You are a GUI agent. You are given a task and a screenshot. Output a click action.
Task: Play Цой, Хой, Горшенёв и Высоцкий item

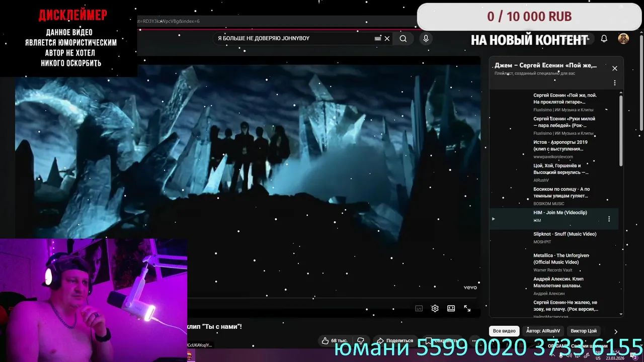554,172
